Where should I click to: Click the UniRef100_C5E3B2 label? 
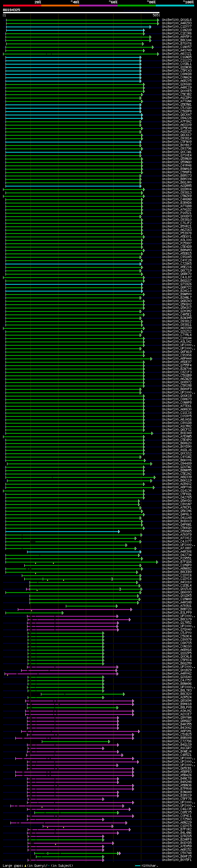tap(177, 94)
